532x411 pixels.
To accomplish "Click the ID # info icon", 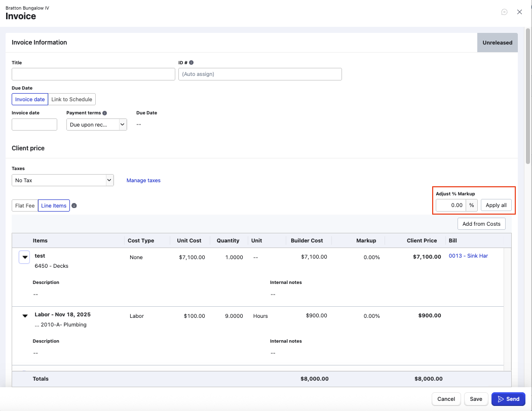I will (x=191, y=63).
